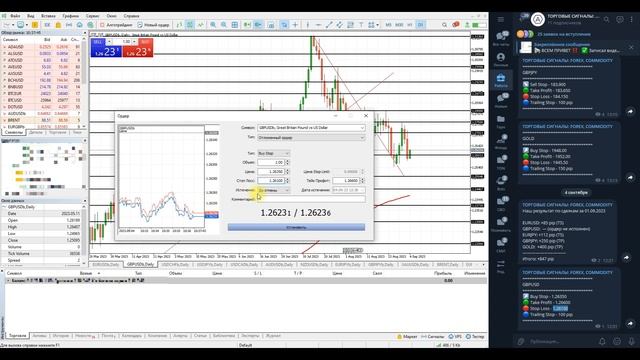Click the blue Установить button in order dialog
Screen dimensions: 640x360
296,227
